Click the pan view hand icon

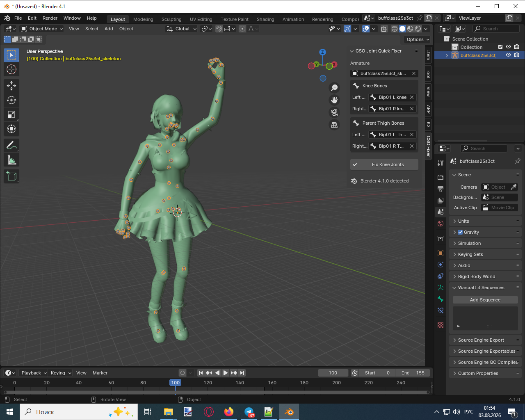[x=334, y=100]
